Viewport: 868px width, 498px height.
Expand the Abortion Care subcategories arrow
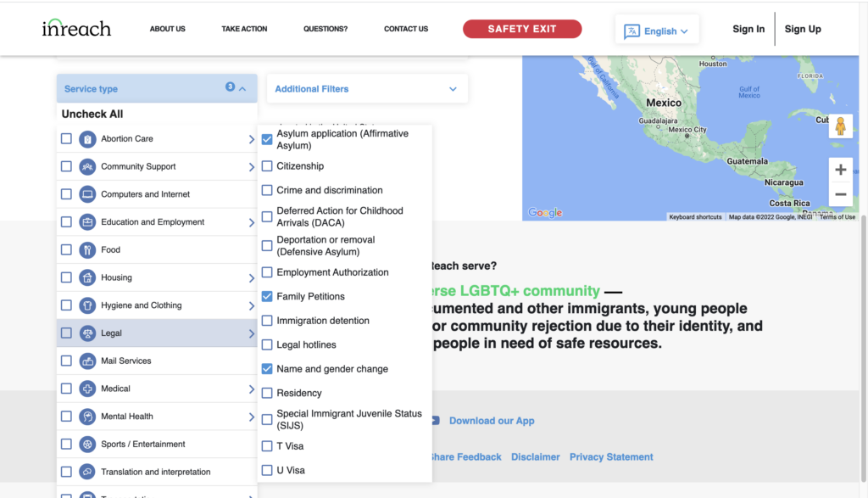coord(251,139)
